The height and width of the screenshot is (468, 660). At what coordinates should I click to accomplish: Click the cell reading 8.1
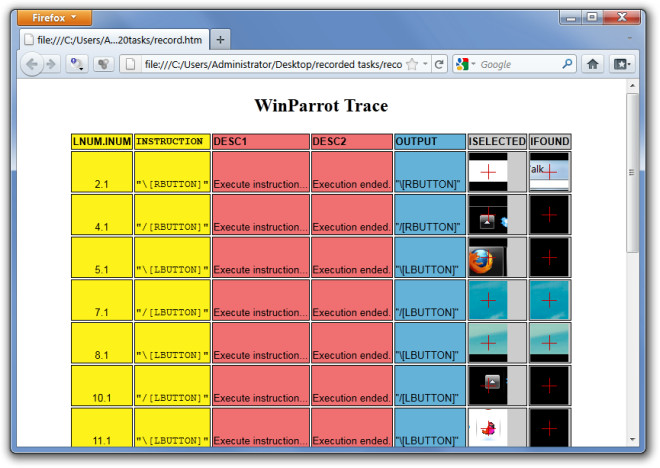coord(102,343)
